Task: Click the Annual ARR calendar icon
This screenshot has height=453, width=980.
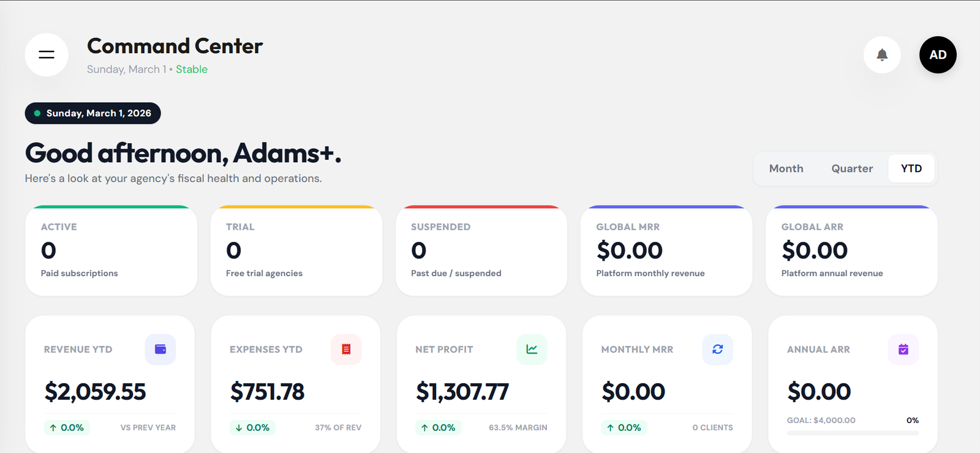Action: 903,350
